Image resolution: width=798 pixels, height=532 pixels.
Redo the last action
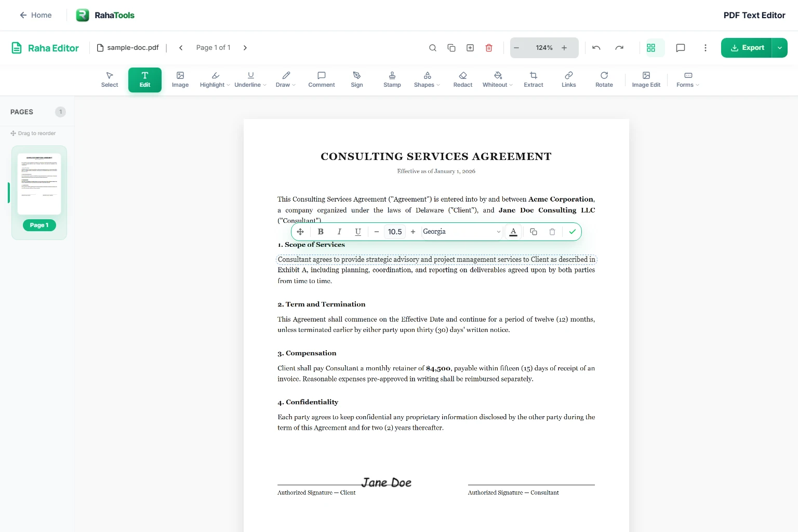[x=619, y=48]
